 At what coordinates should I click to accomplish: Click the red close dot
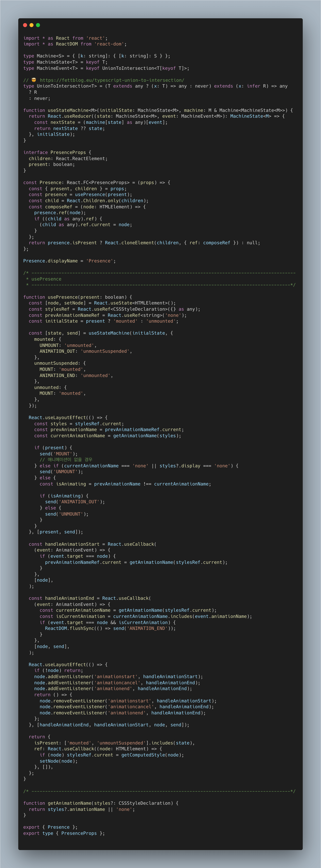click(x=25, y=25)
